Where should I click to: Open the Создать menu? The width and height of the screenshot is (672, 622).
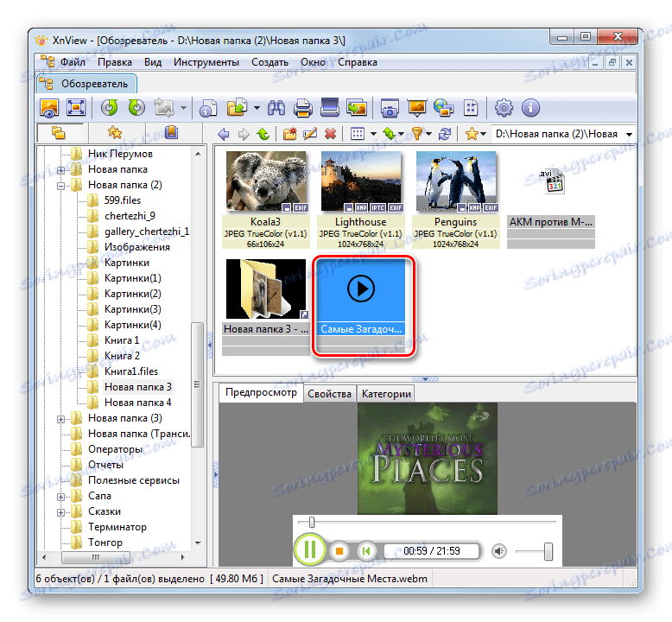tap(269, 62)
